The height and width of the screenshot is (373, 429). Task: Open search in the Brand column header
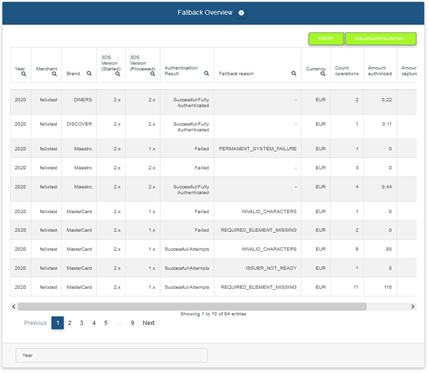tap(89, 73)
